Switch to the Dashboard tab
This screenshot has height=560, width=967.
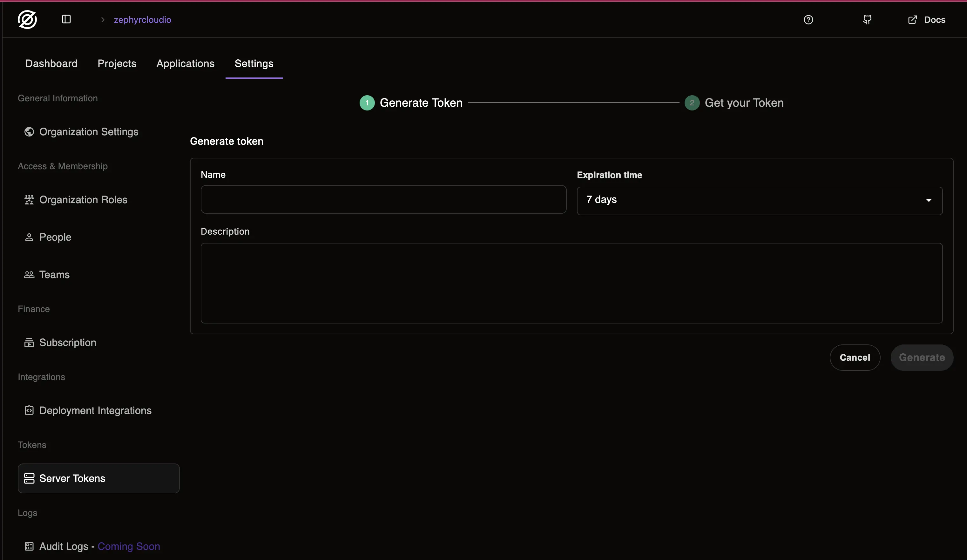(51, 63)
